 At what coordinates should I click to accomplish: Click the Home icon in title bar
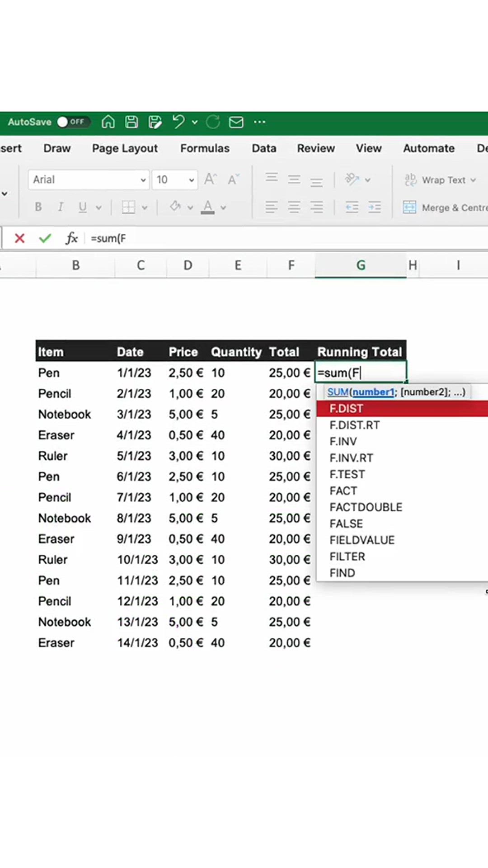(108, 122)
